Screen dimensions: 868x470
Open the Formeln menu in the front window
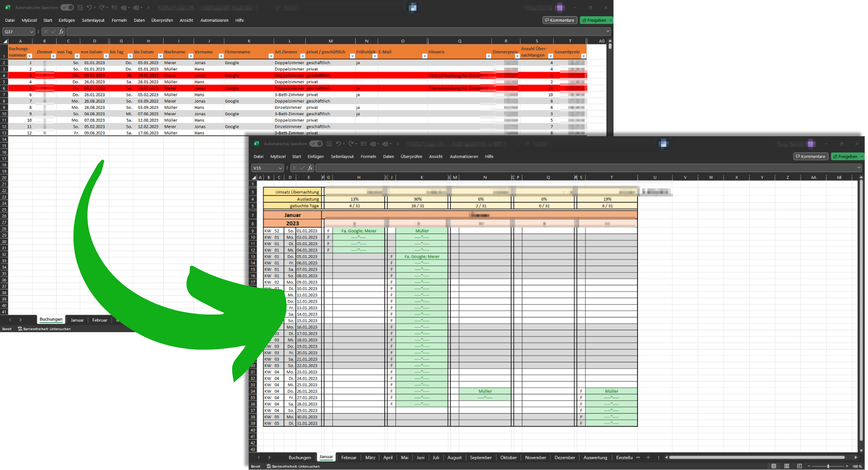pos(368,156)
